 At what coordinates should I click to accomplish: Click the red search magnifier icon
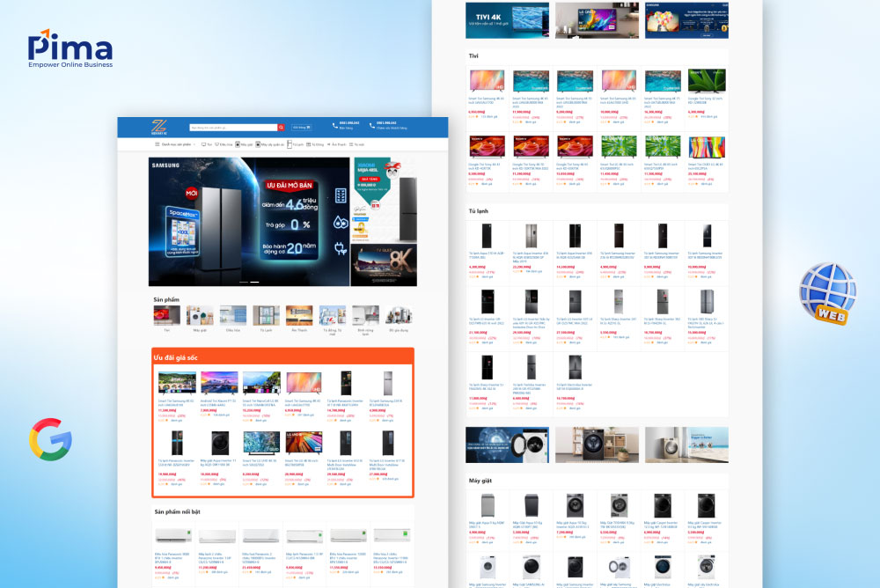tap(281, 127)
